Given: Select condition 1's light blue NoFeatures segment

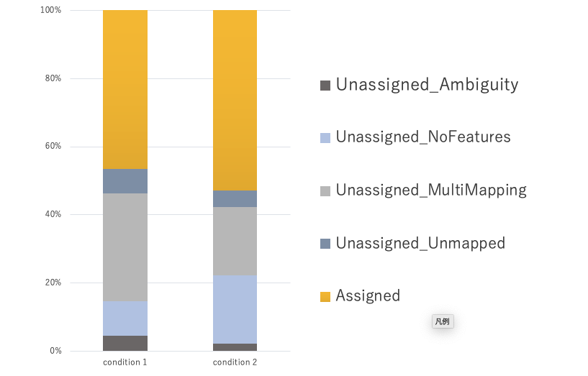Looking at the screenshot, I should [x=125, y=318].
